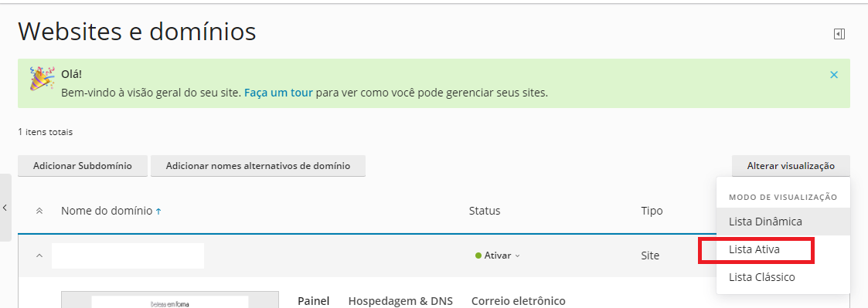This screenshot has height=308, width=868.
Task: Open the 'Faça um tour' link
Action: (278, 93)
